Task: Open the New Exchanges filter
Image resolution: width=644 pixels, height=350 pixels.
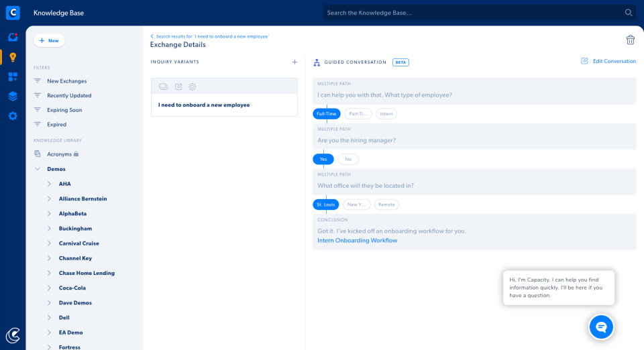Action: pos(67,81)
